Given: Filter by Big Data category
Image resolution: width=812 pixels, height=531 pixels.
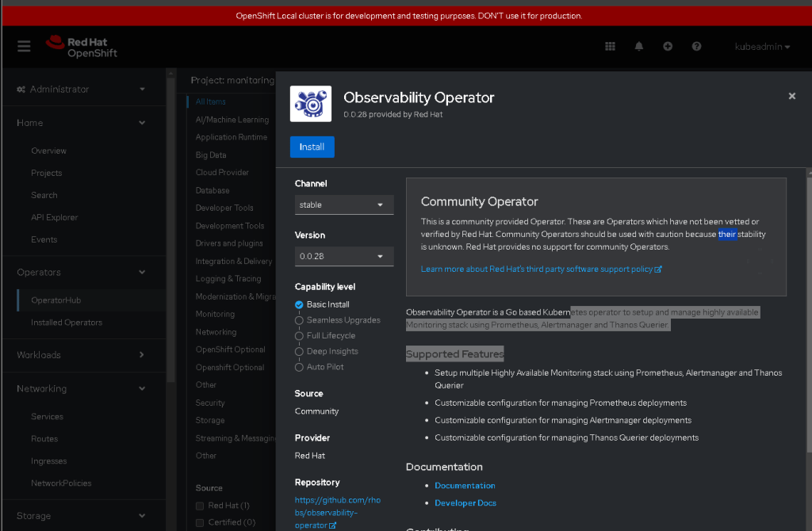Looking at the screenshot, I should tap(211, 155).
